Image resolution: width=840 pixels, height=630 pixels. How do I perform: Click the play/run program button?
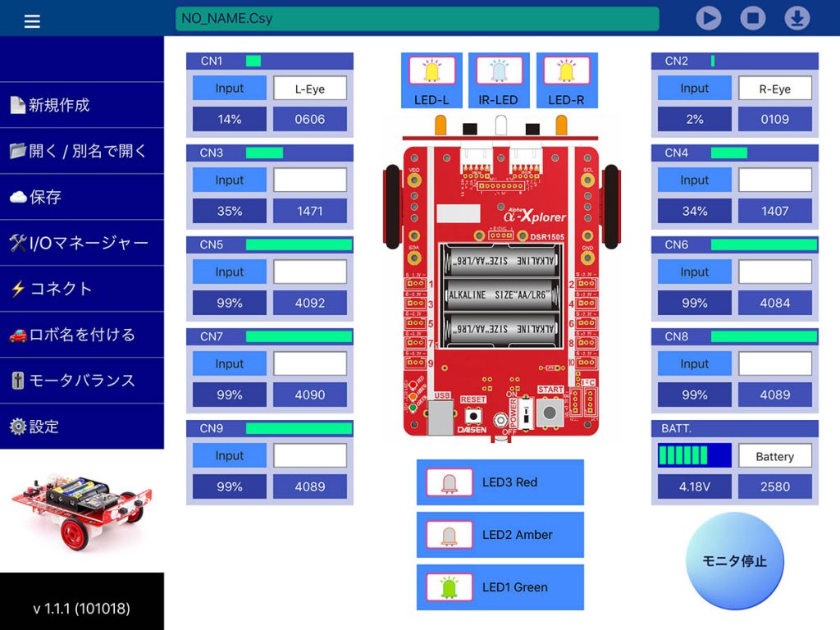point(708,18)
